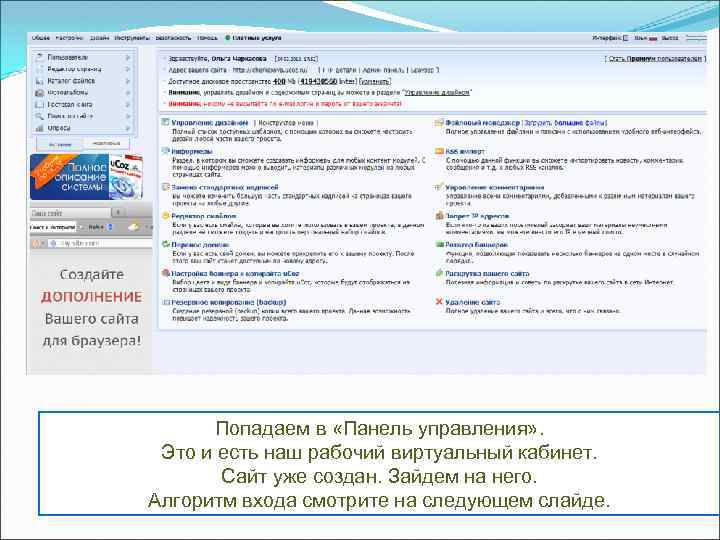
Task: Click the green dot before Платные услуги
Action: 227,38
